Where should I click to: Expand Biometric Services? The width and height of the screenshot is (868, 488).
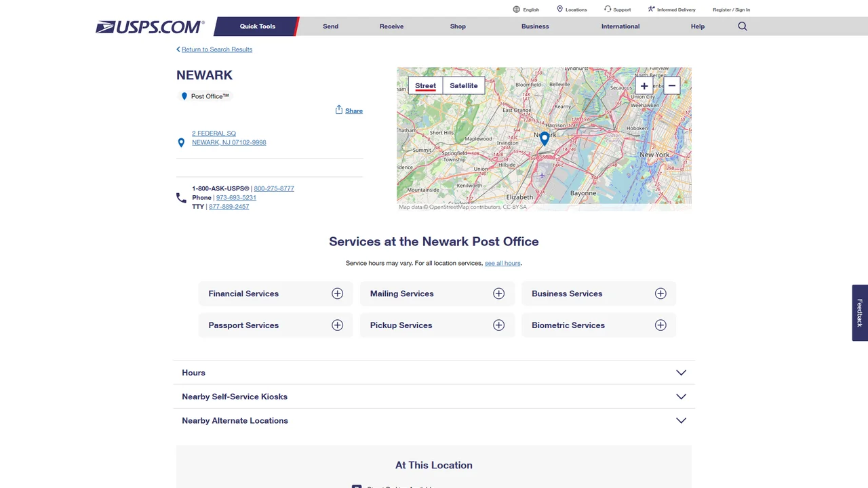tap(599, 325)
